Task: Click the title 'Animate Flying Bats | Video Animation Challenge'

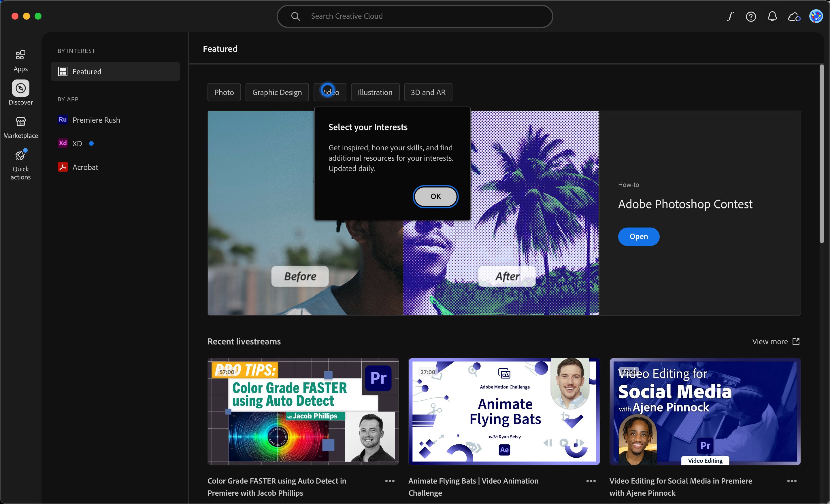Action: 473,487
